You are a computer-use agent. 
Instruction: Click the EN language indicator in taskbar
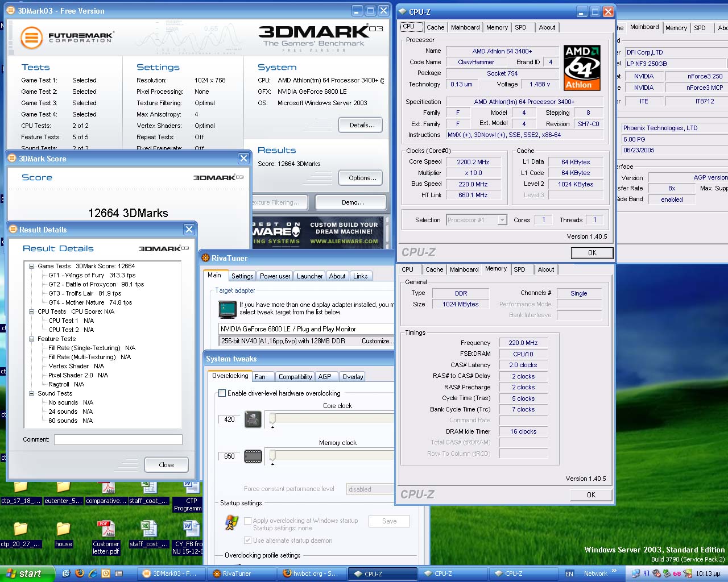pos(569,574)
